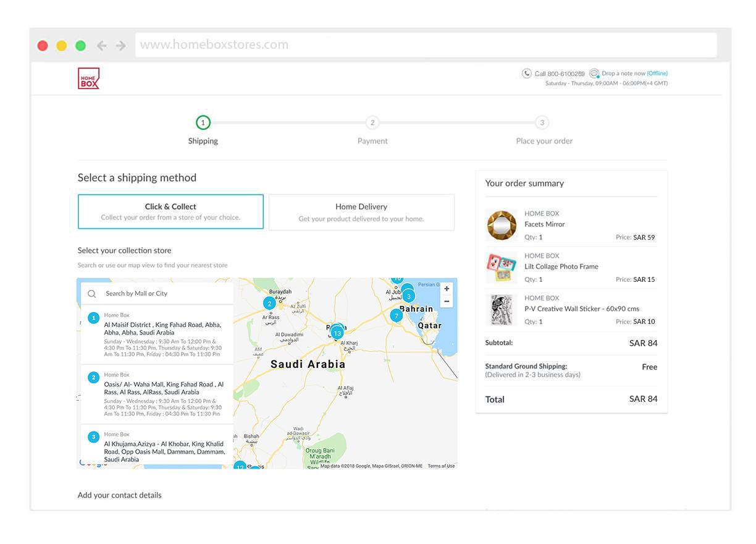756x544 pixels.
Task: Click the store list badge number 2
Action: coord(93,377)
